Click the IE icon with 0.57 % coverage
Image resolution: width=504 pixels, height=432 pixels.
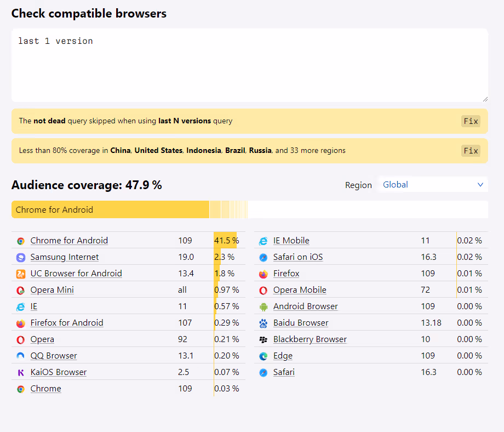pos(21,306)
